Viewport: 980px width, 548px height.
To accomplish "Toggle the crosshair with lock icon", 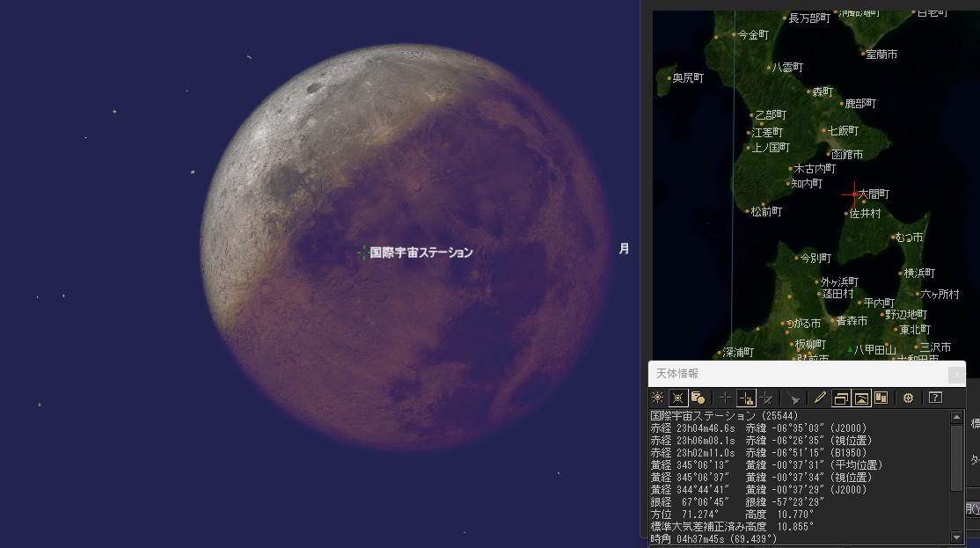I will (745, 398).
